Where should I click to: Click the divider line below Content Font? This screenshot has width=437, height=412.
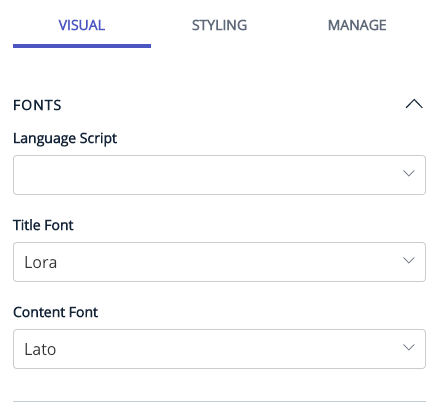click(219, 401)
